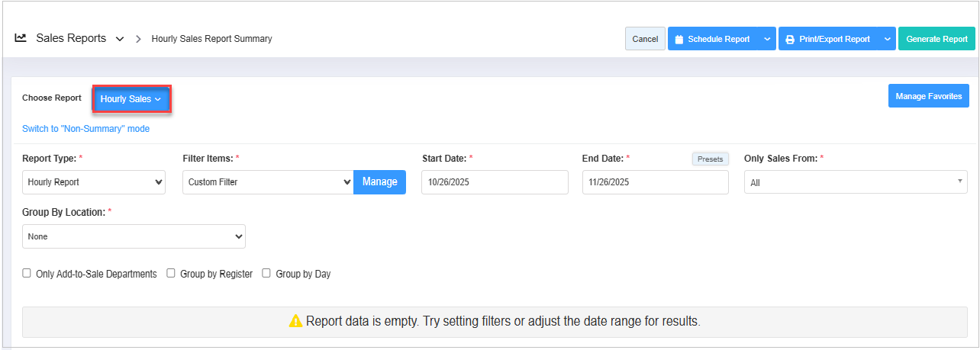Click the calendar icon on Schedule Report

(679, 39)
